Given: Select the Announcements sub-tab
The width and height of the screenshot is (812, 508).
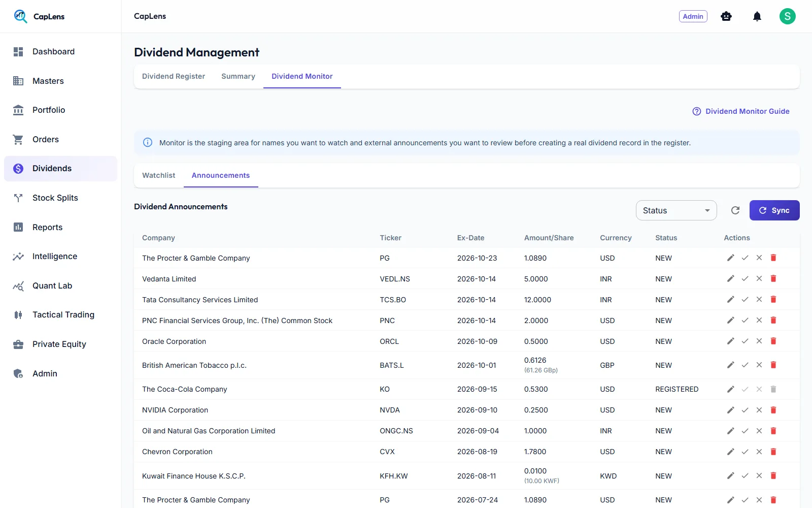Looking at the screenshot, I should tap(221, 175).
